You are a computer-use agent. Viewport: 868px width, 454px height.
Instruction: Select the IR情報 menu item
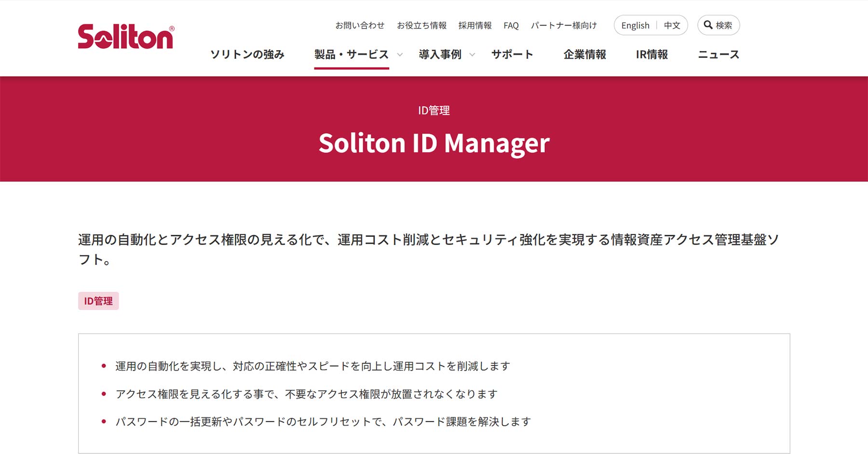[652, 54]
